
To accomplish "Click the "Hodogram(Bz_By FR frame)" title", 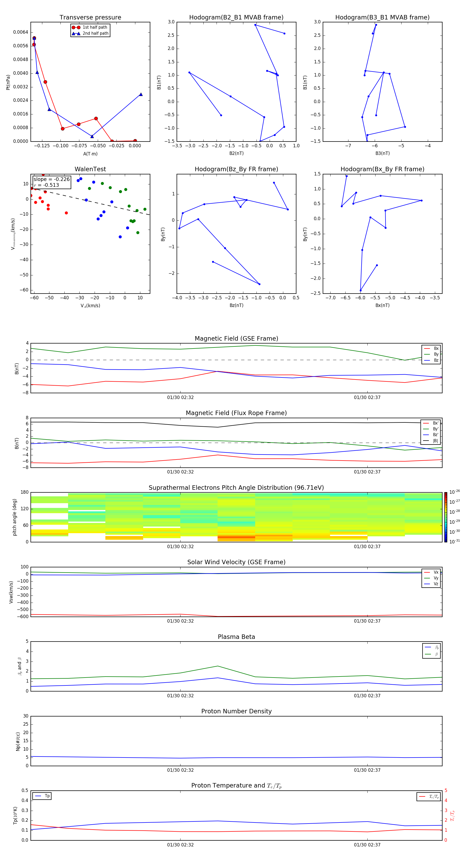I will pyautogui.click(x=236, y=169).
